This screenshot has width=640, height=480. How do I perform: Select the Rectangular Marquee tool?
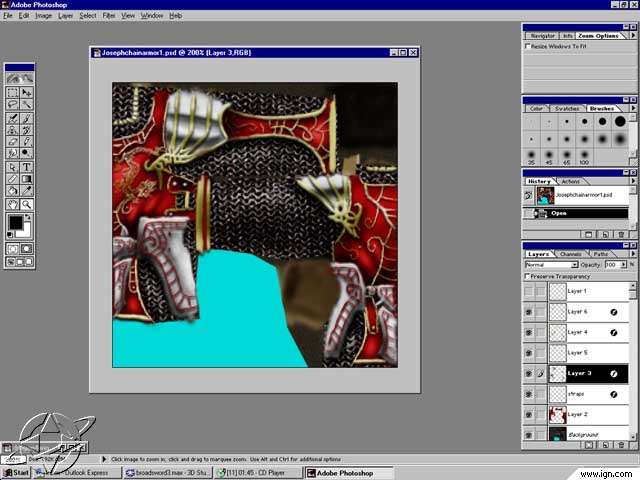pos(13,93)
